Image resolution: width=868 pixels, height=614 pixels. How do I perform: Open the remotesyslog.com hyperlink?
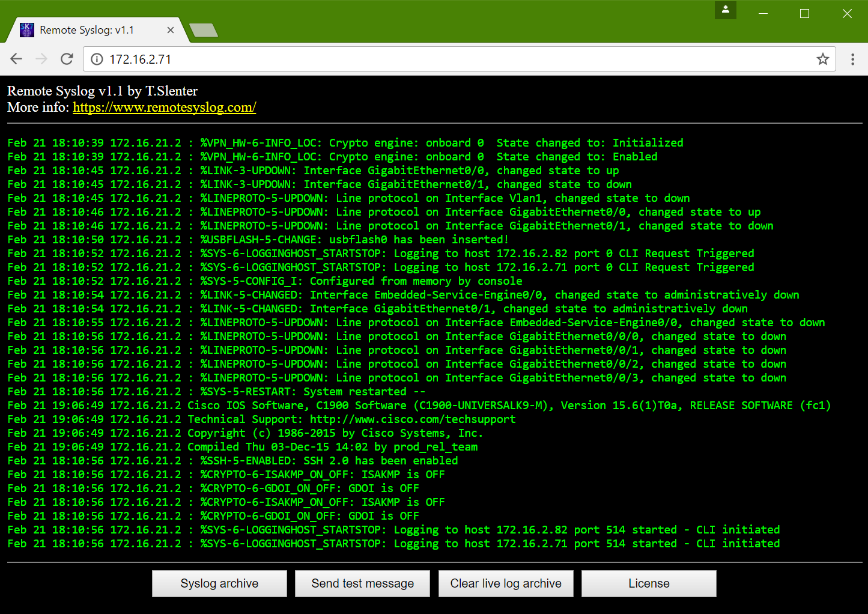coord(164,107)
